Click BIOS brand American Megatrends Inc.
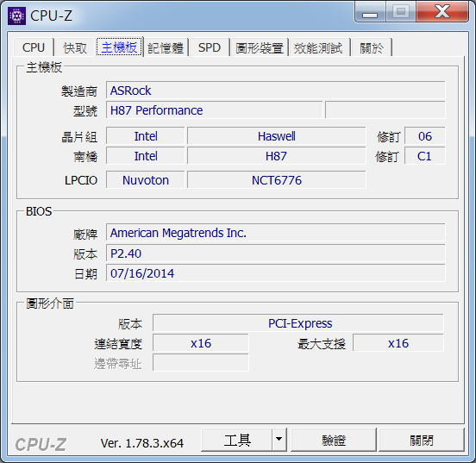 (276, 233)
